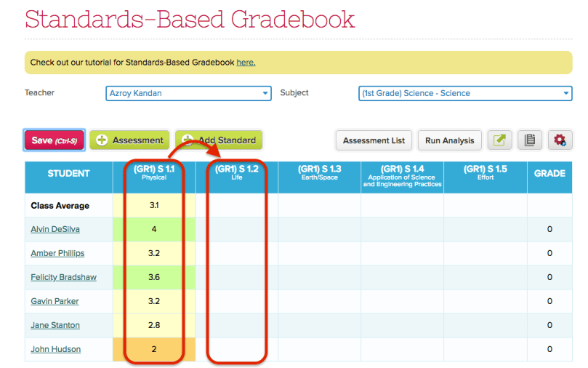
Task: Click Alvin DeSilva's grade 0 cell
Action: pos(549,229)
